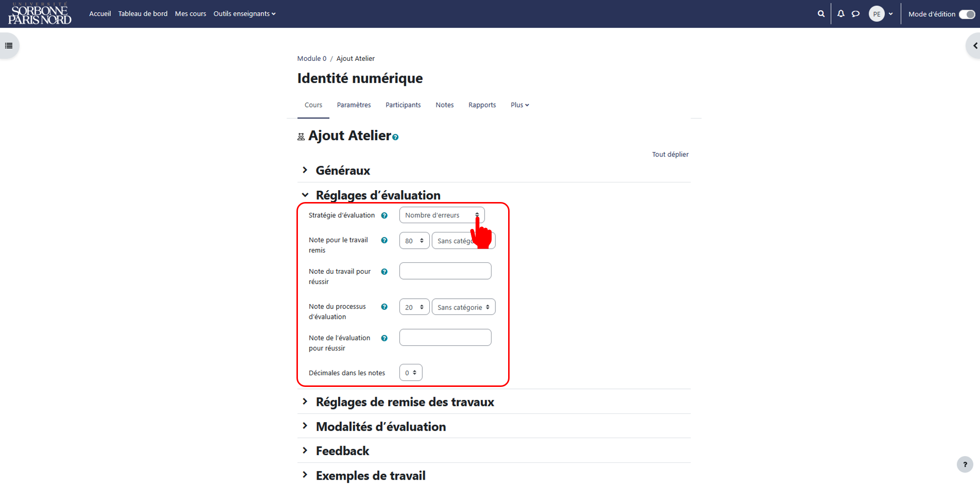980x484 pixels.
Task: Open Stratégie d'évaluation dropdown
Action: tap(442, 215)
